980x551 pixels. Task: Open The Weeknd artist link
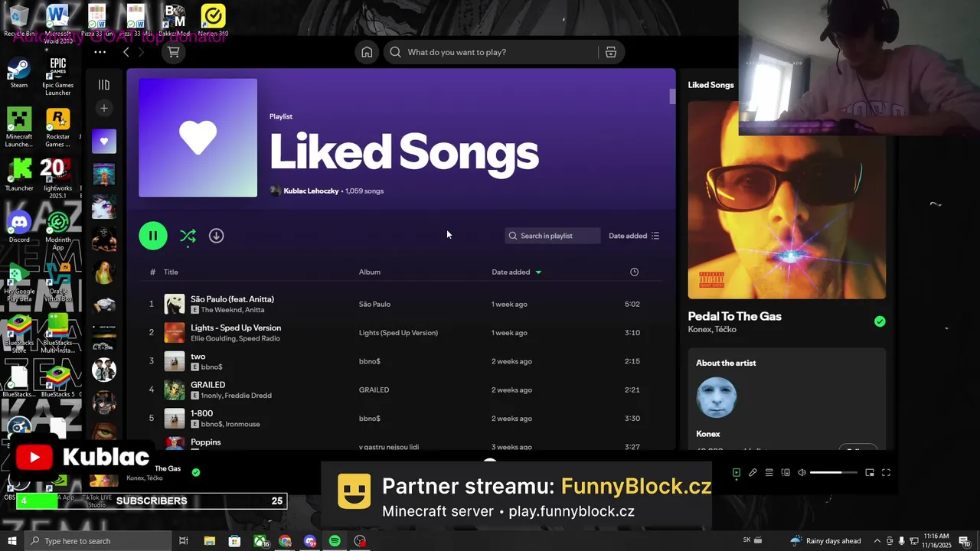(x=220, y=310)
